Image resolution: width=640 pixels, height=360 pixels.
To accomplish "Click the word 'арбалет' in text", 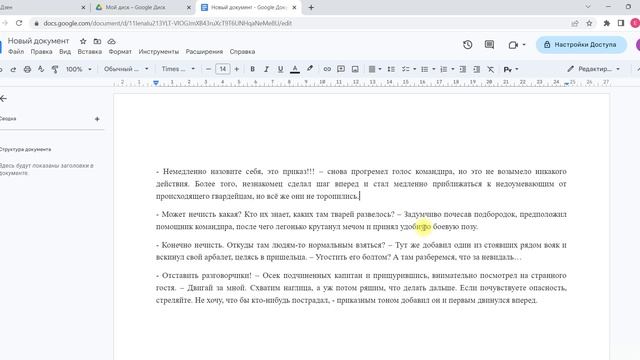I will click(218, 257).
